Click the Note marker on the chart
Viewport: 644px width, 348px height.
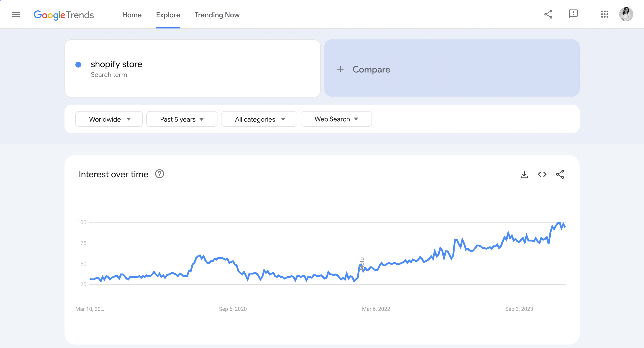coord(362,263)
